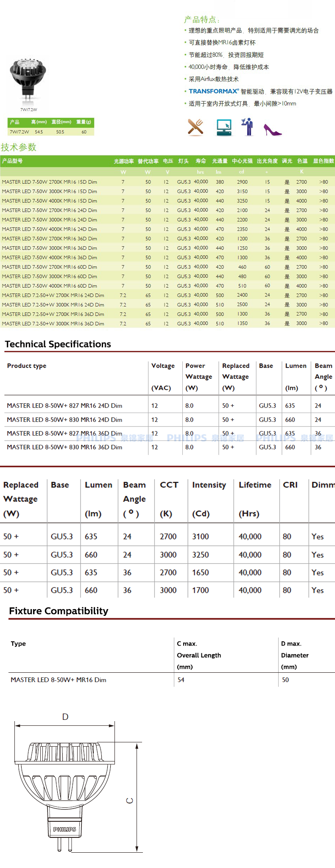Select MASTER LED 8-50W+ 827 MR16 24D Dim
The width and height of the screenshot is (335, 868).
64,406
